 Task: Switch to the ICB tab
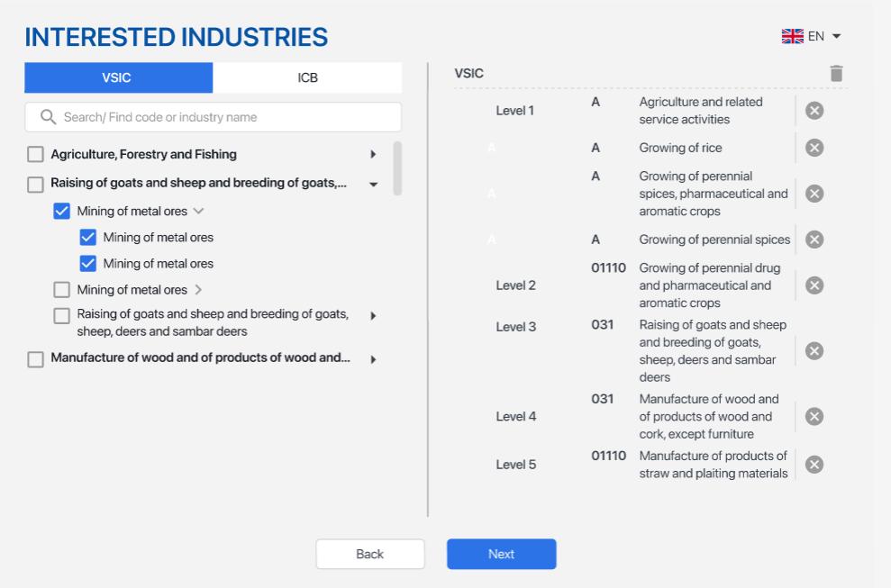(307, 77)
